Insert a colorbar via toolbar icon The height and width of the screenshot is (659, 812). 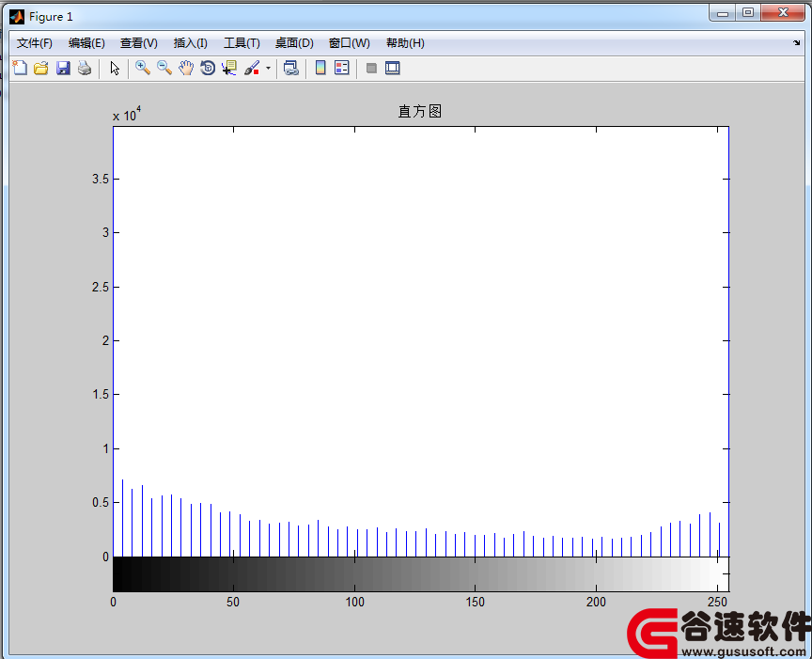(320, 68)
